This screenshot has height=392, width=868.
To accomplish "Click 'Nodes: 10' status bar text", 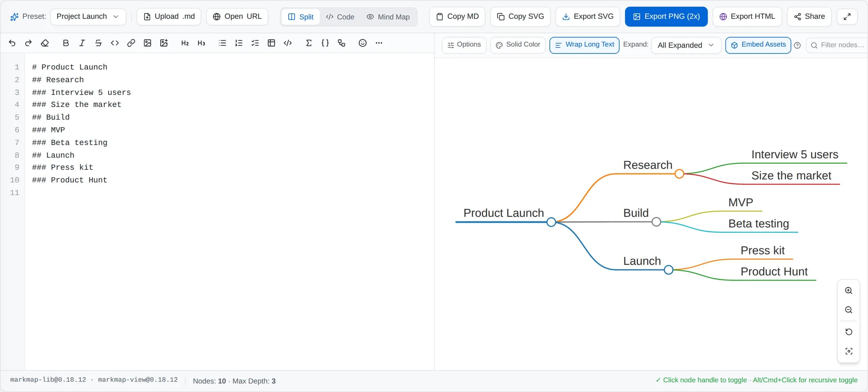I will coord(209,381).
